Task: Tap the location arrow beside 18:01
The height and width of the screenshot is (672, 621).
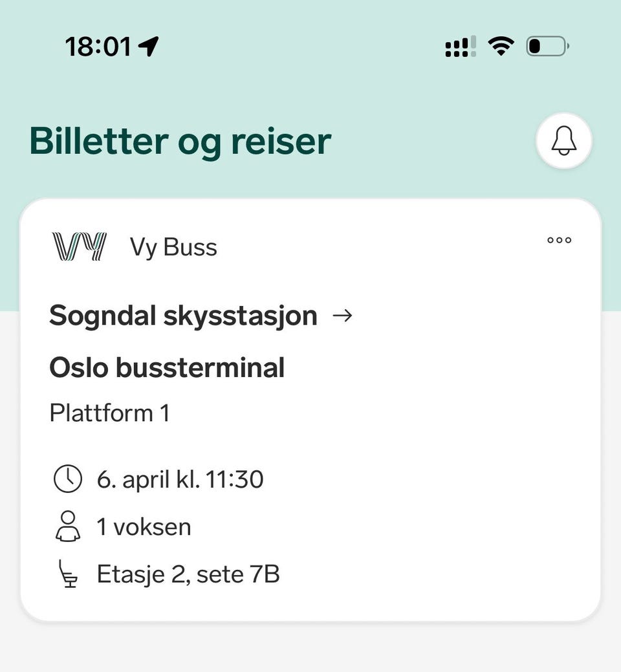Action: click(148, 46)
